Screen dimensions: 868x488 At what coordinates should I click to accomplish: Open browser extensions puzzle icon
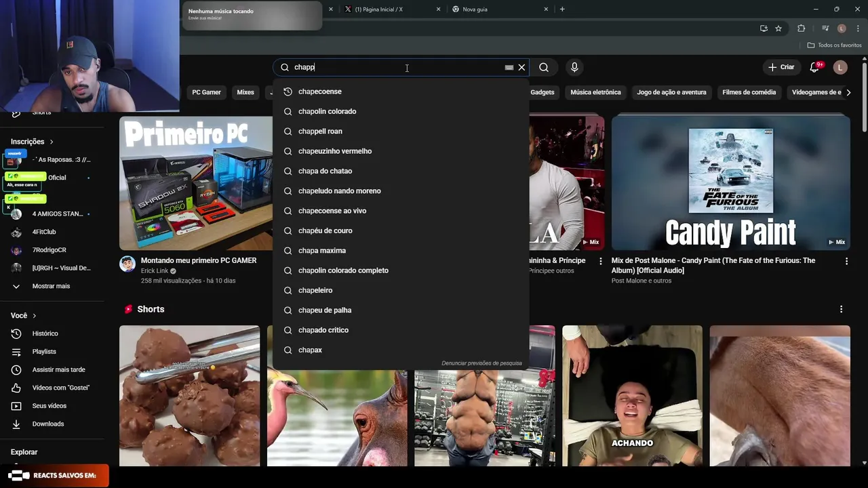pyautogui.click(x=801, y=28)
